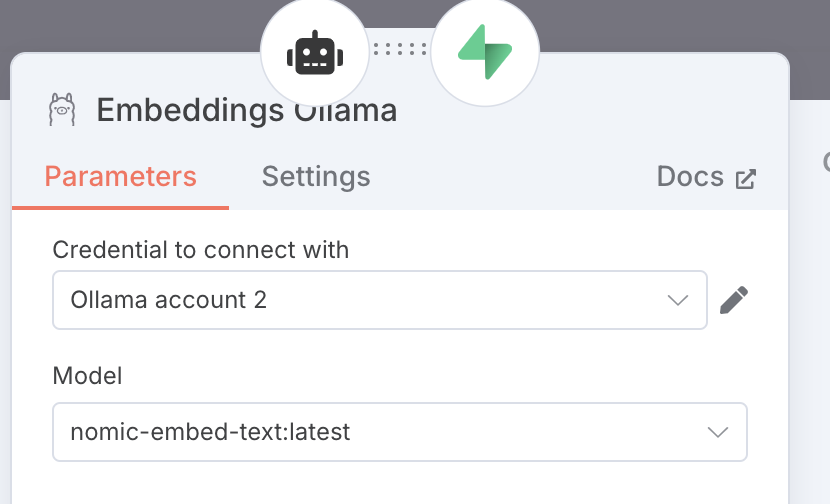Click the 'Credential to connect with' label

[201, 250]
